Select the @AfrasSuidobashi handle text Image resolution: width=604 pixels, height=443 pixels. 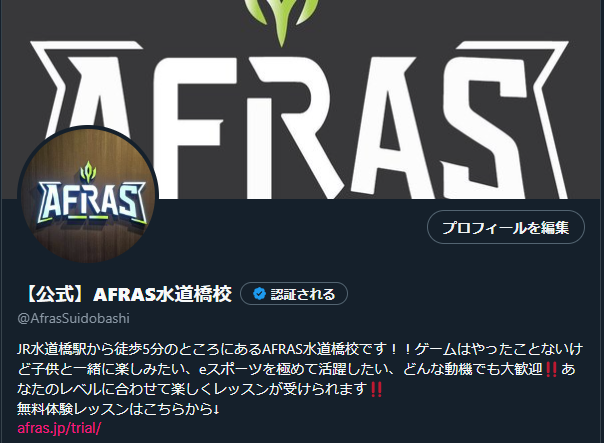click(74, 318)
